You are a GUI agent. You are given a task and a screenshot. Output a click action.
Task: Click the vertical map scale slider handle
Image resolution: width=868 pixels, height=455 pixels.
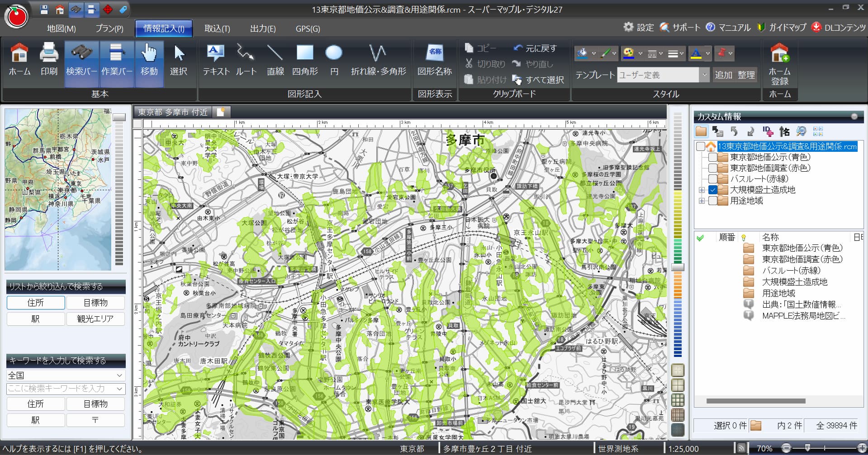click(678, 267)
